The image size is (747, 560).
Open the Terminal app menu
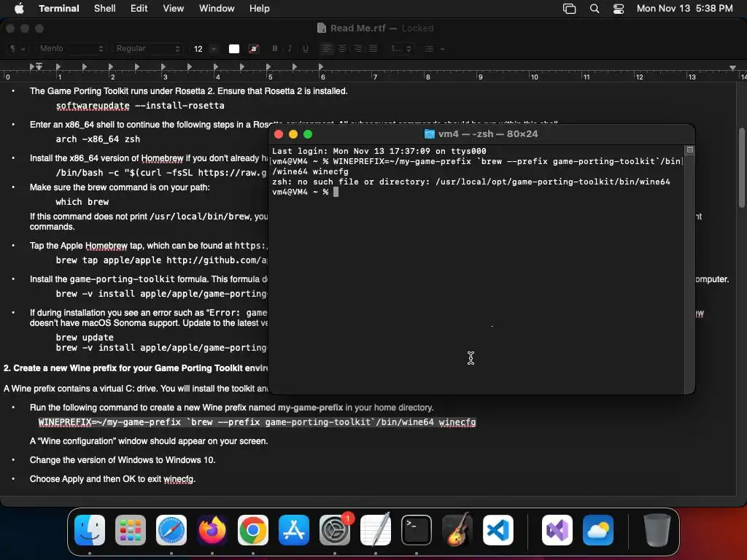59,8
